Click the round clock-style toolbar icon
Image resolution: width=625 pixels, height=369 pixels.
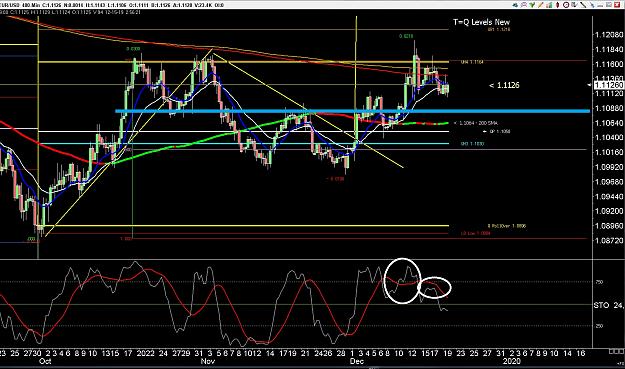(x=566, y=5)
